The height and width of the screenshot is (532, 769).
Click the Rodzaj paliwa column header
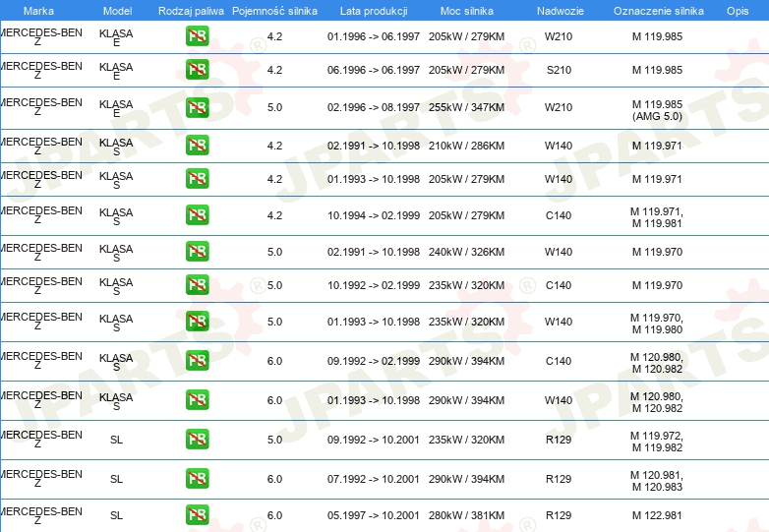tap(192, 11)
